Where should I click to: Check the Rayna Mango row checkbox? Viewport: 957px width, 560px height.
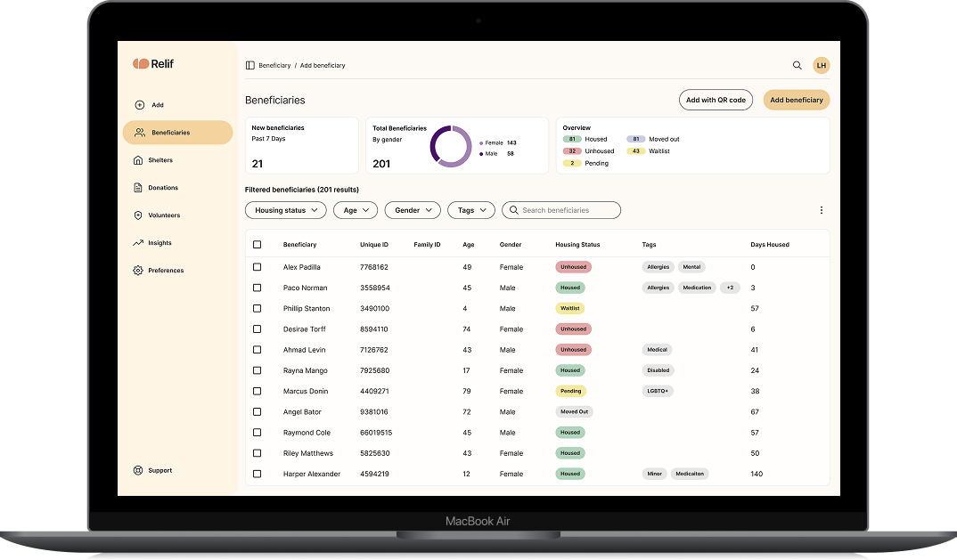coord(257,370)
